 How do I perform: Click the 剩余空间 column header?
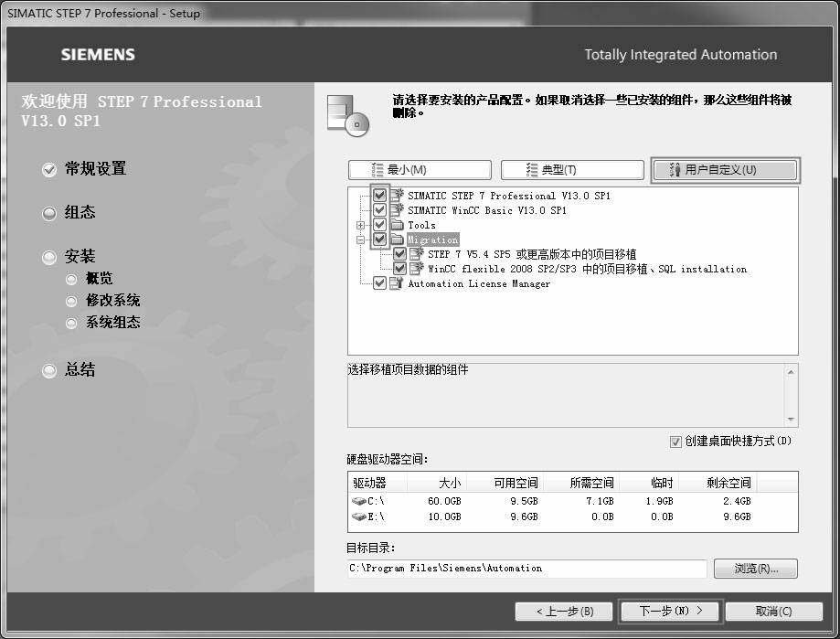click(x=718, y=483)
